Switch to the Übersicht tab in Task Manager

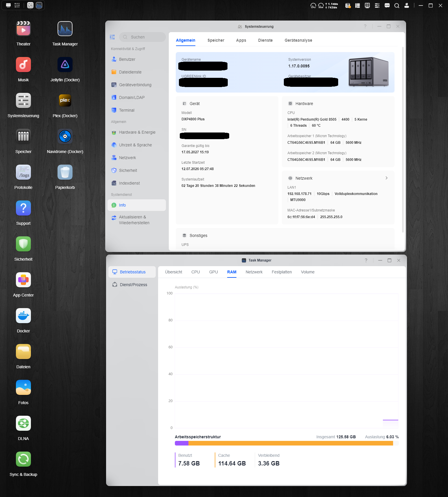tap(174, 272)
